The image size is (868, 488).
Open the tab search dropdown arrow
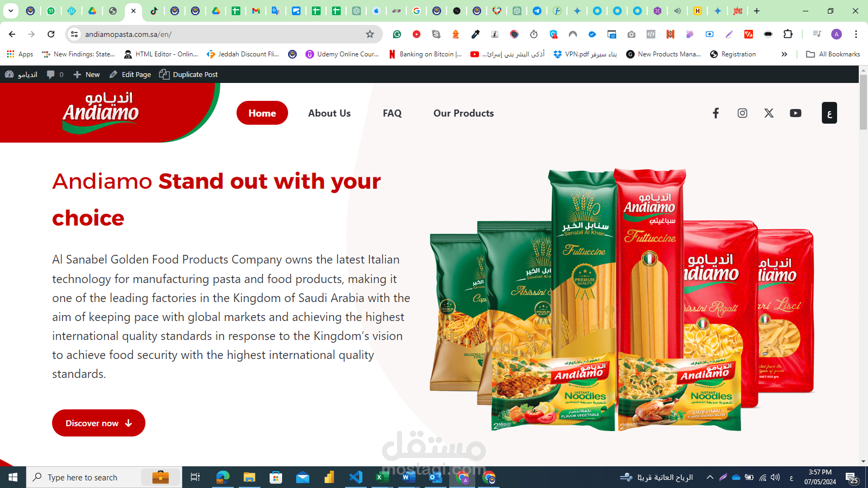tap(10, 11)
